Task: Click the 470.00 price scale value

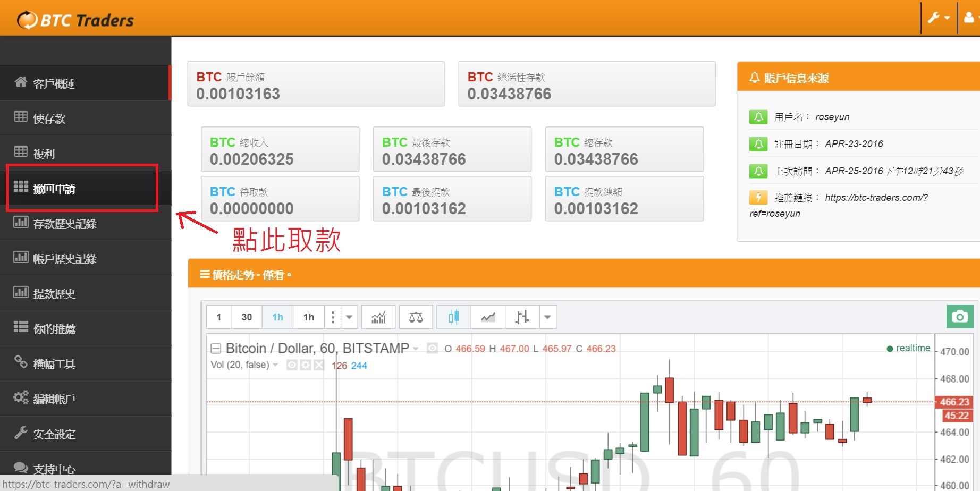Action: coord(954,352)
